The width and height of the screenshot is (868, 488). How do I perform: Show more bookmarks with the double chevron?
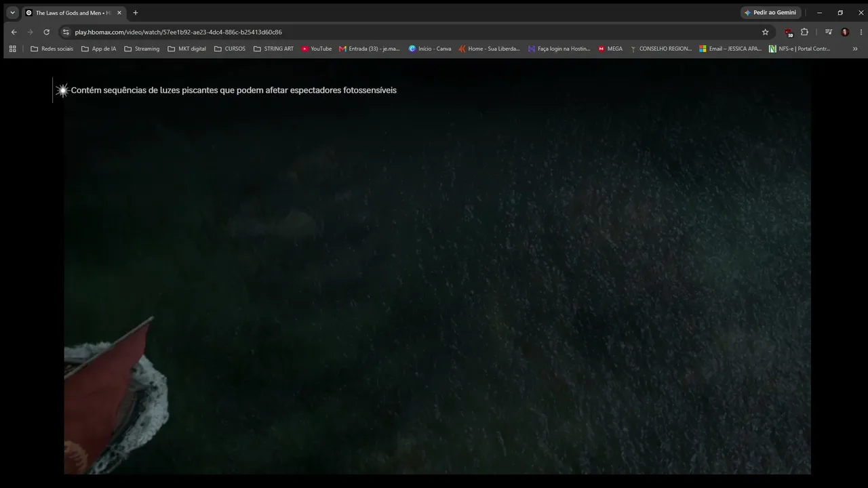tap(855, 49)
